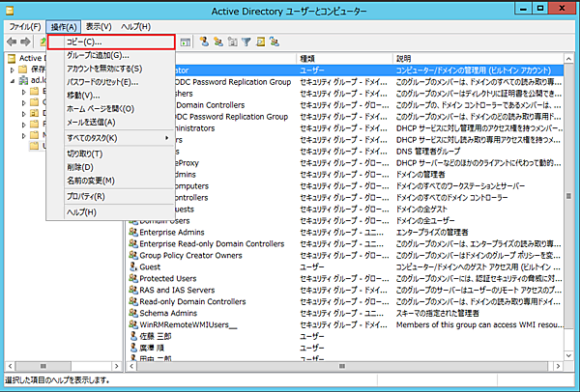The width and height of the screenshot is (580, 392).
Task: Click the list's vertical scrollbar up arrow
Action: coord(568,59)
